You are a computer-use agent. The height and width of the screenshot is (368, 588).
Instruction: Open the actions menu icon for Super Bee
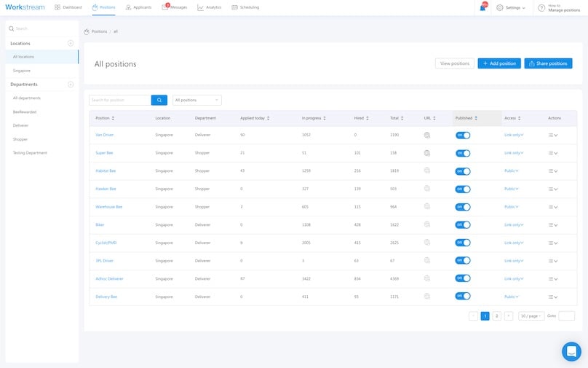[x=552, y=153]
